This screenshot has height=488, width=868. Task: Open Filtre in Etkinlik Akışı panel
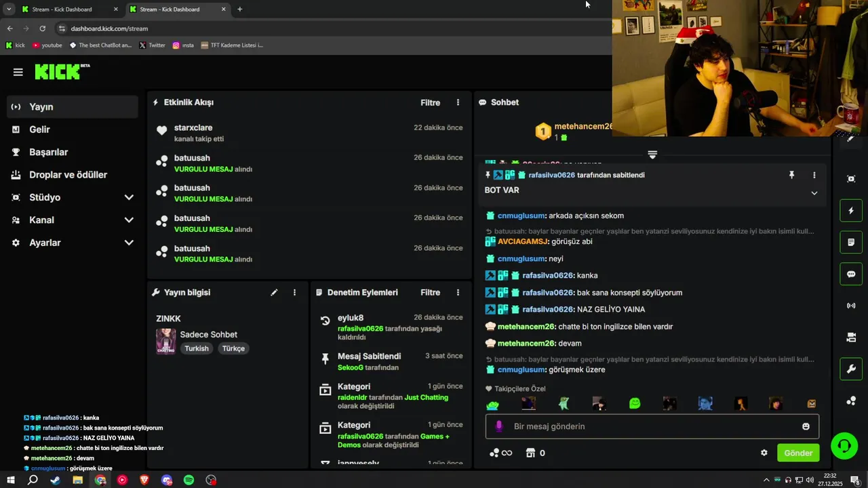[430, 103]
